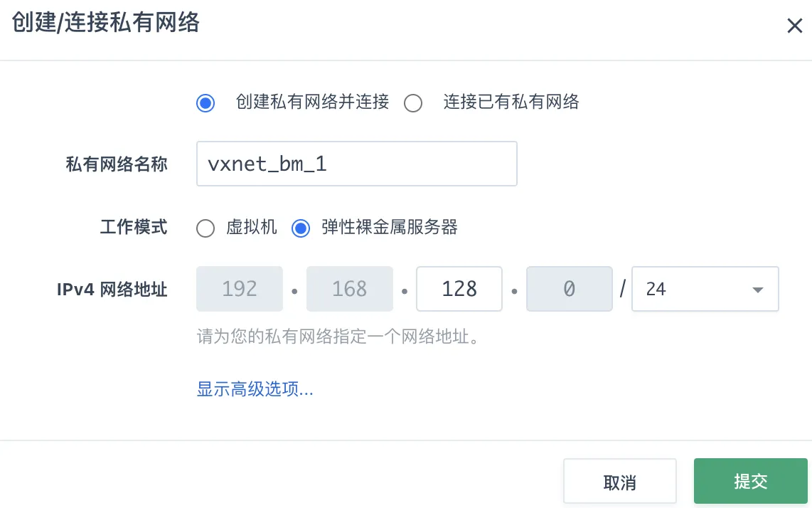The height and width of the screenshot is (508, 812).
Task: Select 连接已有私有网络 radio option
Action: [x=413, y=103]
